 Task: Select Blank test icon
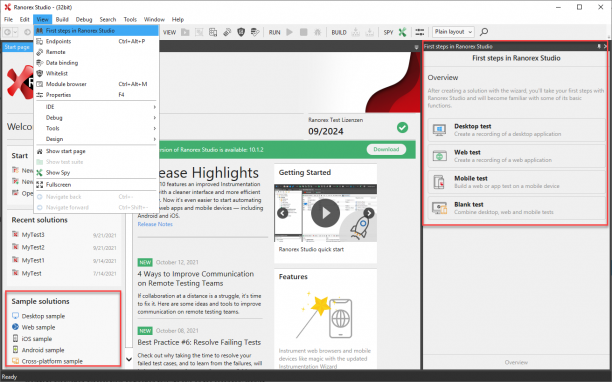click(439, 208)
